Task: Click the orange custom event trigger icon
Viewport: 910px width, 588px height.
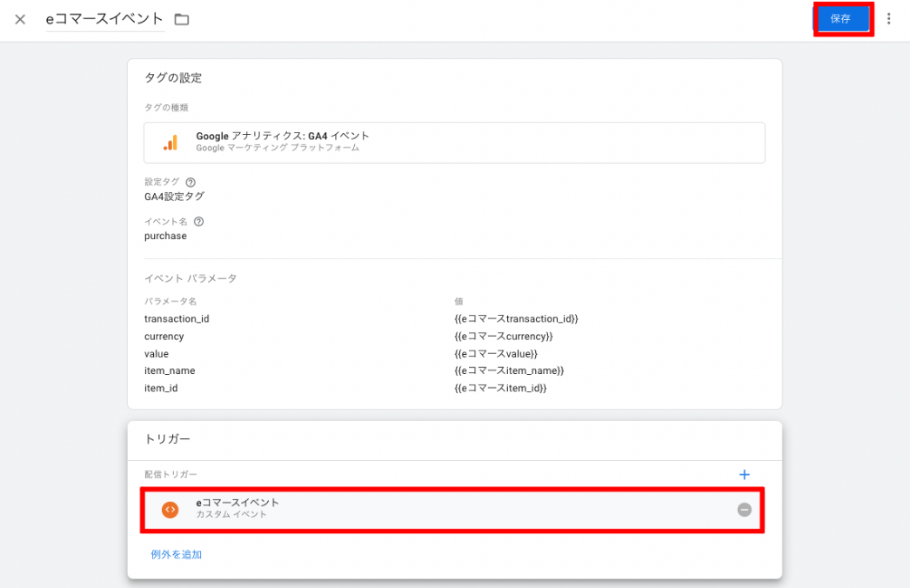Action: pos(170,510)
